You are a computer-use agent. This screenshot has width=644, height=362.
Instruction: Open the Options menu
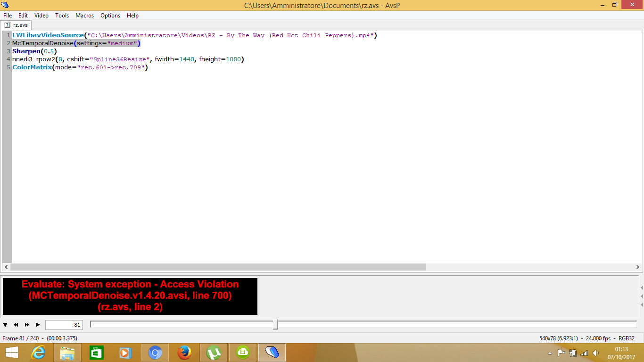coord(110,16)
